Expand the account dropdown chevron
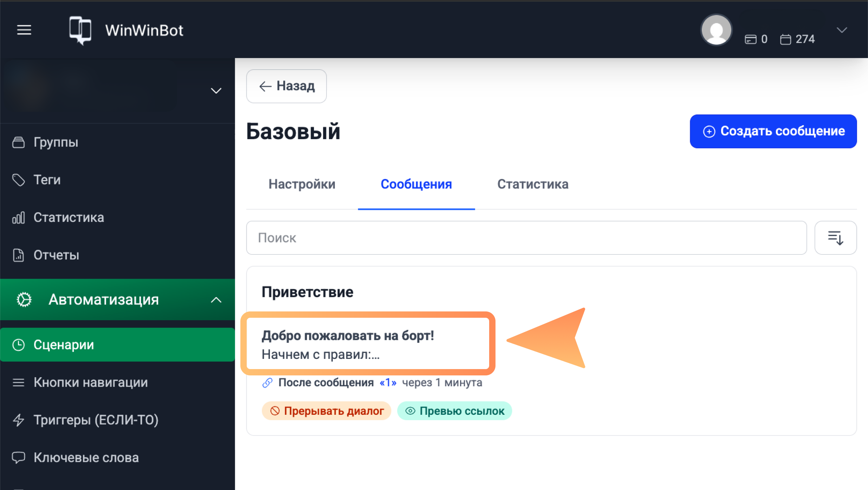868x490 pixels. pyautogui.click(x=842, y=30)
